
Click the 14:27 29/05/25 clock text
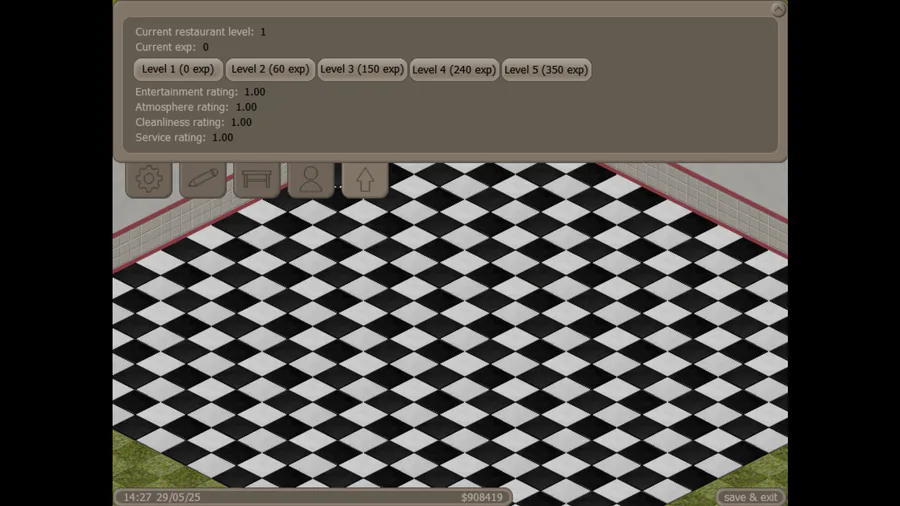click(162, 497)
